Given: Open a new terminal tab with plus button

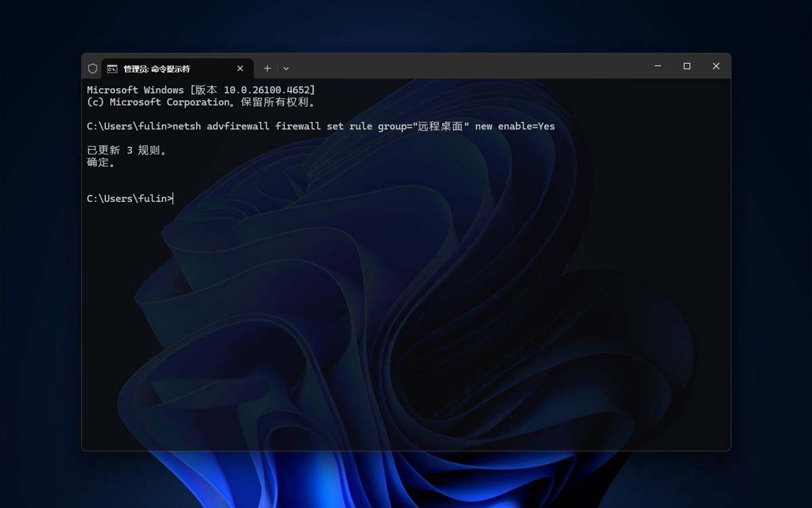Looking at the screenshot, I should tap(267, 68).
